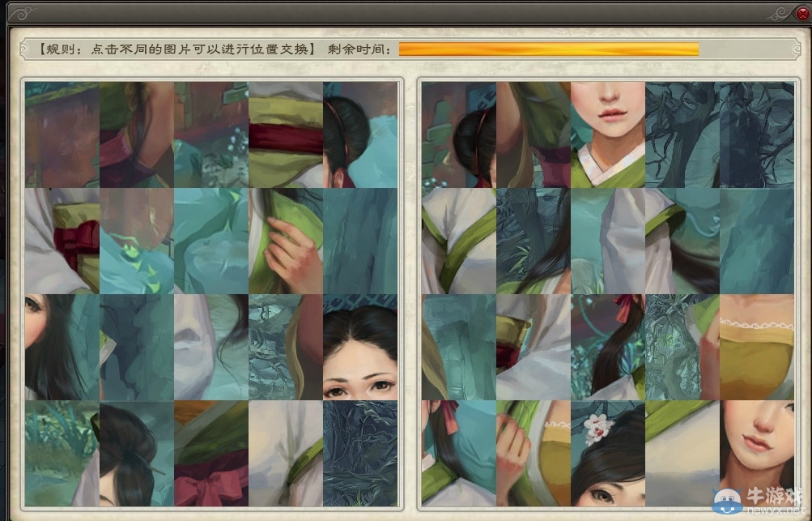Choose left puzzle tile with one eye and black hair
Image resolution: width=812 pixels, height=521 pixels.
62,348
